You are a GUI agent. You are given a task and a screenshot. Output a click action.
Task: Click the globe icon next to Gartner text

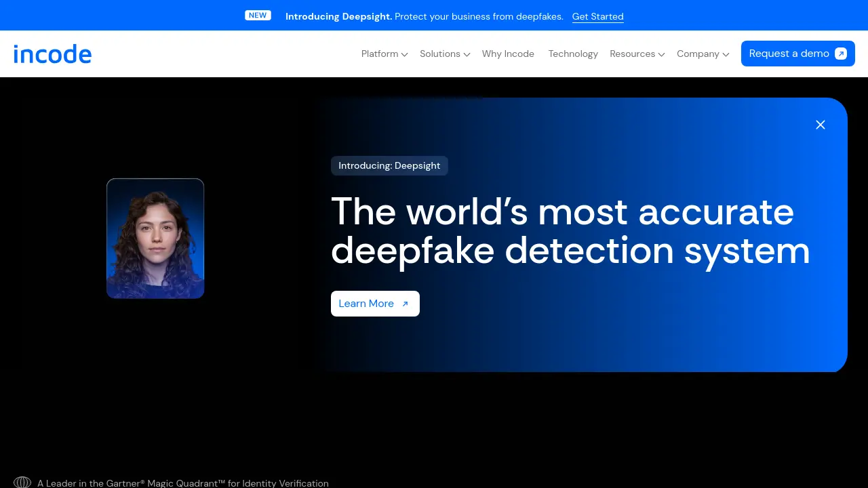tap(22, 482)
